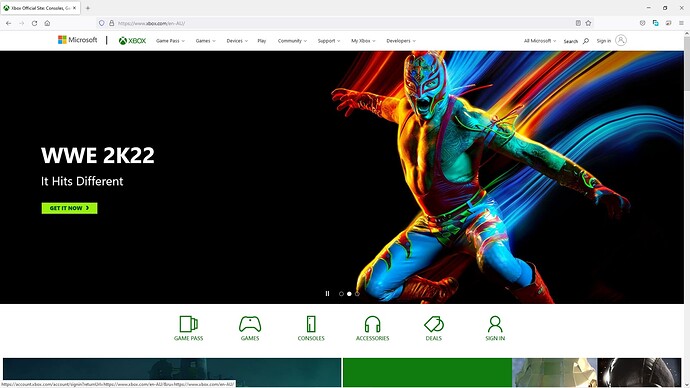Click the GET IT NOW button

70,208
